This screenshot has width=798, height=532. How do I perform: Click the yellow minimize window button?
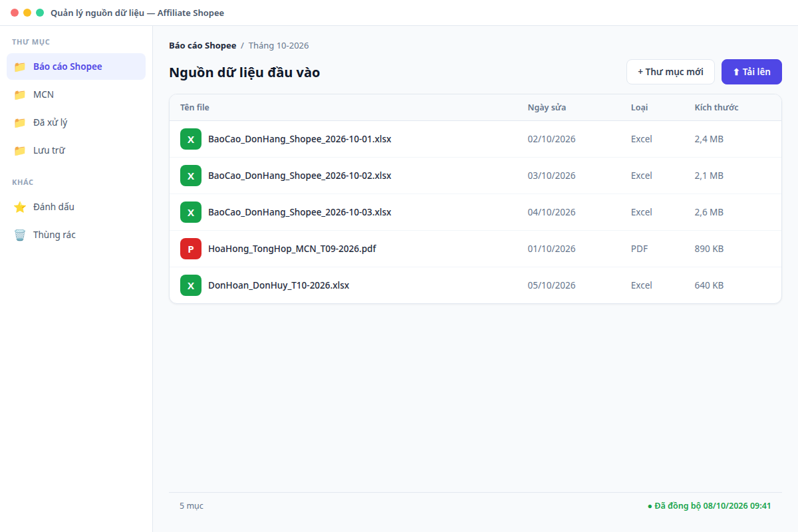tap(27, 13)
